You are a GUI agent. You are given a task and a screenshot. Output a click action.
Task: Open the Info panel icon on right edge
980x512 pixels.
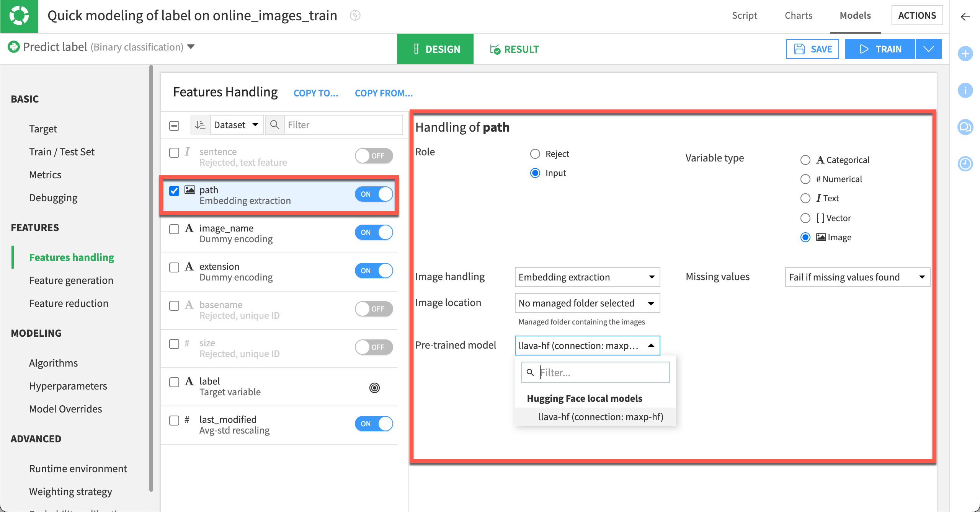tap(965, 90)
